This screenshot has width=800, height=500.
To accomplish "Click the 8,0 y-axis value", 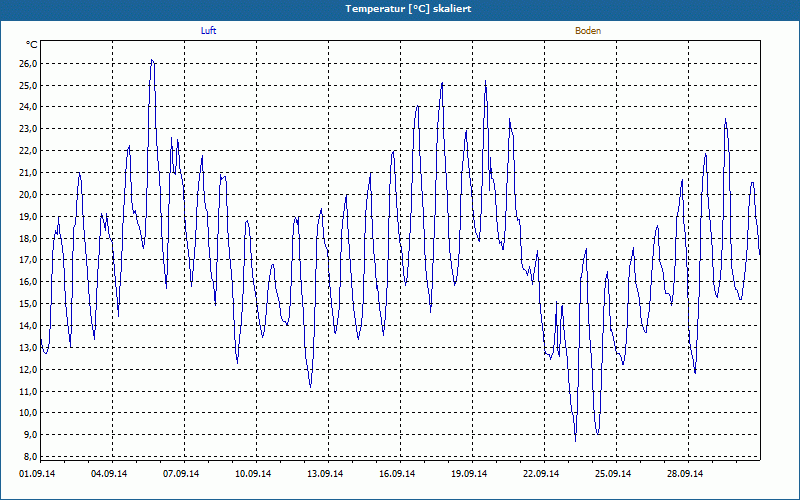I will pos(31,457).
